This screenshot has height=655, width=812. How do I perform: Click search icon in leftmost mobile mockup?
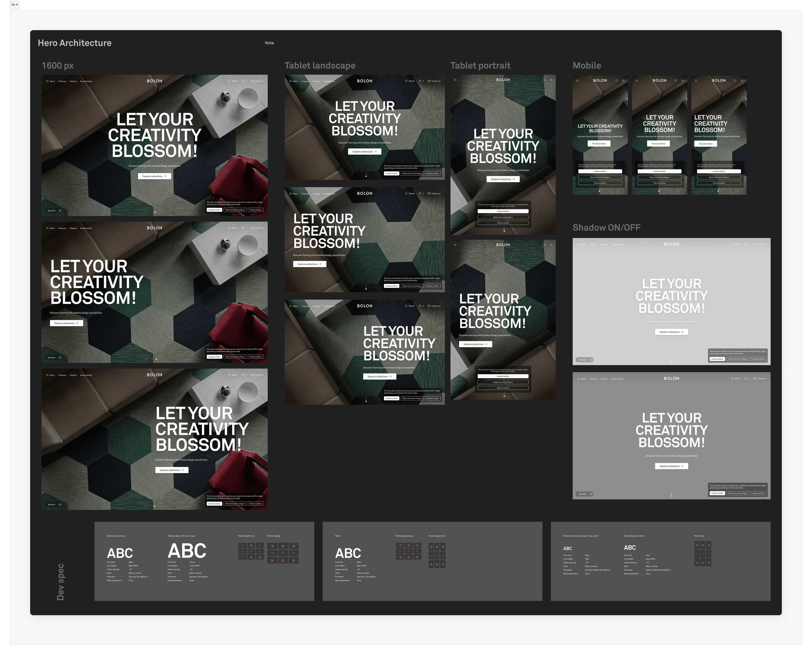616,80
